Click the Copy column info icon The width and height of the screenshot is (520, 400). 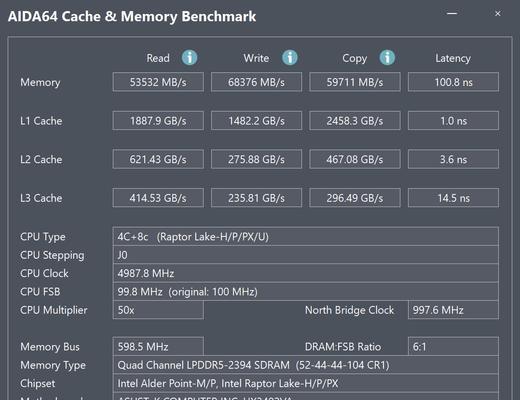pyautogui.click(x=387, y=58)
